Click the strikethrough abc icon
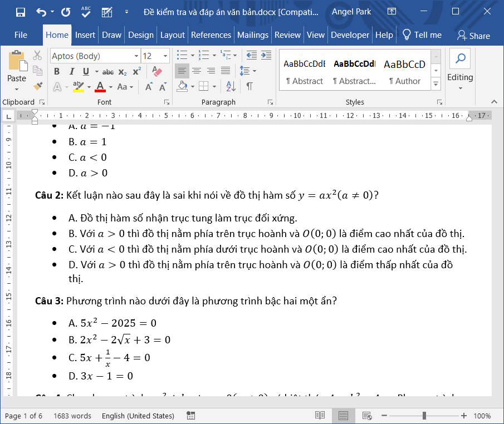 pos(108,72)
